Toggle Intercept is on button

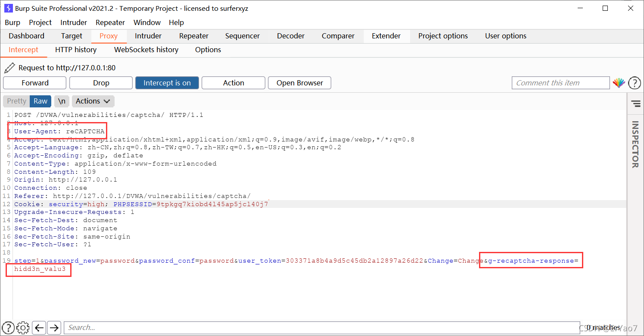167,83
